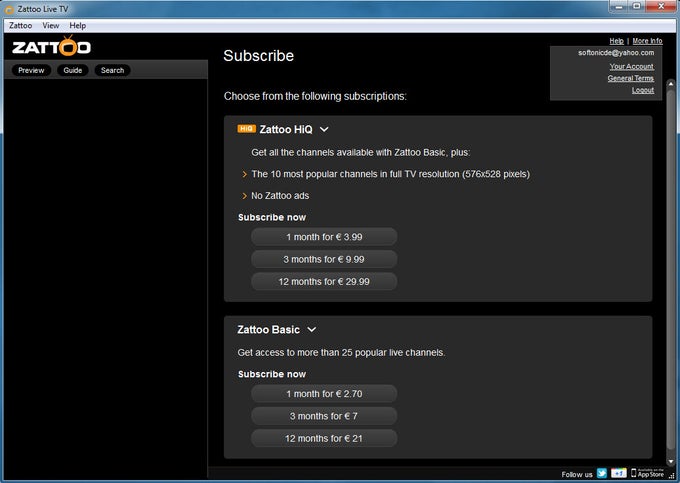Click Get access to more than 25 channels text
Viewport: 680px width, 483px height.
pos(341,352)
